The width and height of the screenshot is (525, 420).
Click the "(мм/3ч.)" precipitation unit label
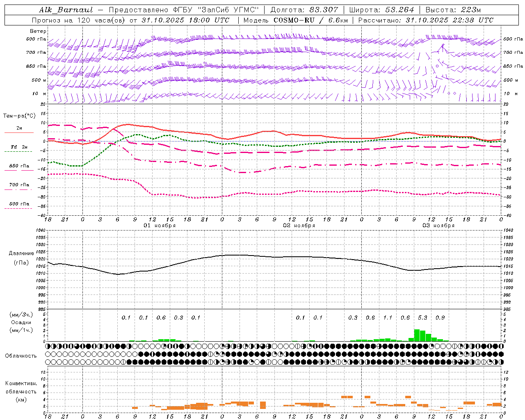click(x=21, y=315)
